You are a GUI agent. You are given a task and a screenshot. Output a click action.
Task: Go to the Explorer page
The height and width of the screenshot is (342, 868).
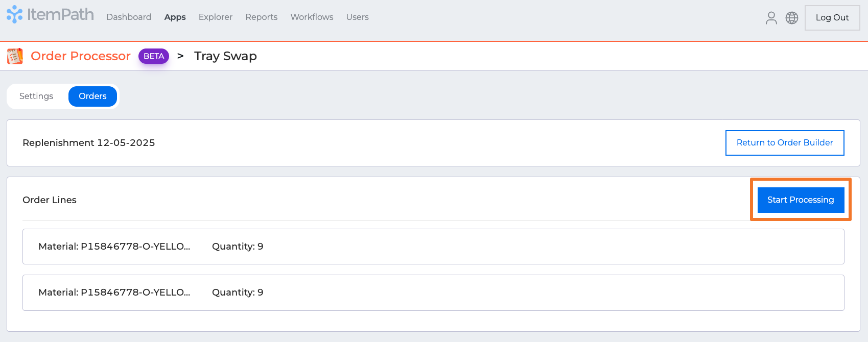pos(215,17)
